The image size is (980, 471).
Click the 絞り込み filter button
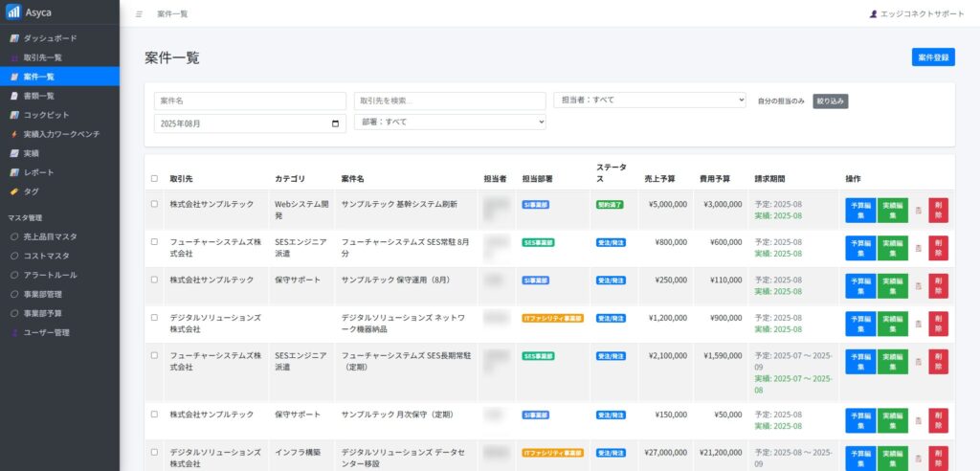point(830,101)
